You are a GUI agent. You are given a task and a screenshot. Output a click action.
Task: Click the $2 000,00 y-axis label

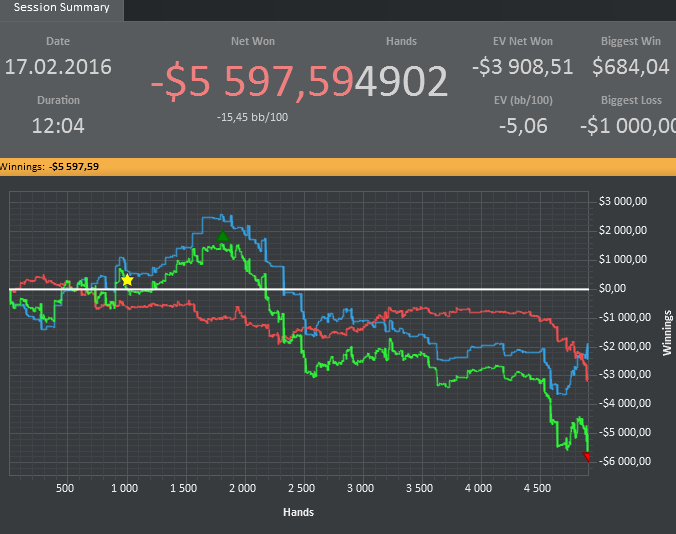tap(623, 230)
